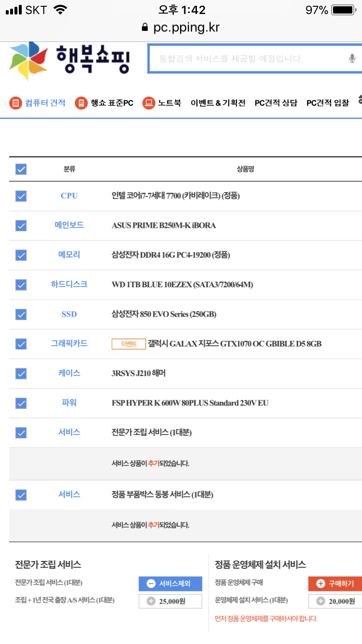Select 인텔 코어i7-7세대 7700 product name
This screenshot has height=644, width=362.
coord(176,196)
